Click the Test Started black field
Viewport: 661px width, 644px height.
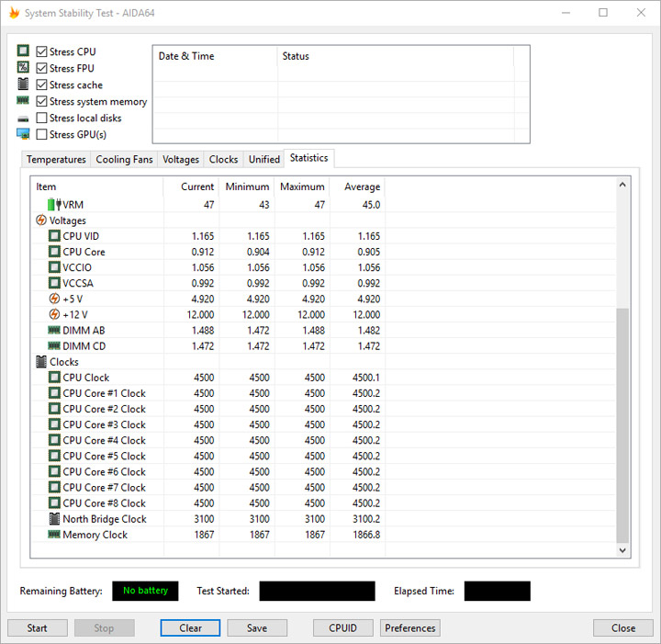pos(317,591)
